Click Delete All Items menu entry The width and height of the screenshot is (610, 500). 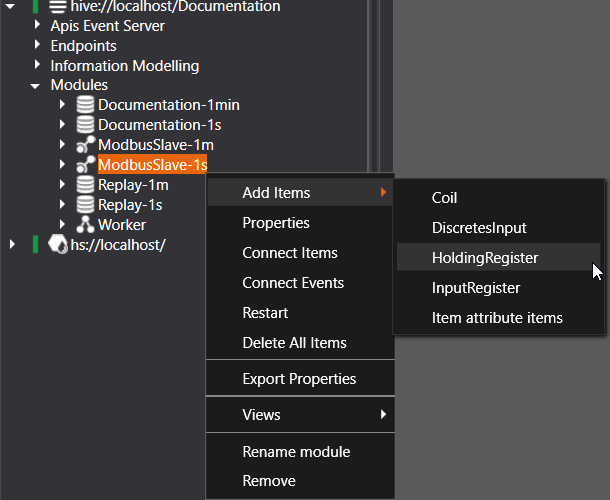(x=294, y=343)
